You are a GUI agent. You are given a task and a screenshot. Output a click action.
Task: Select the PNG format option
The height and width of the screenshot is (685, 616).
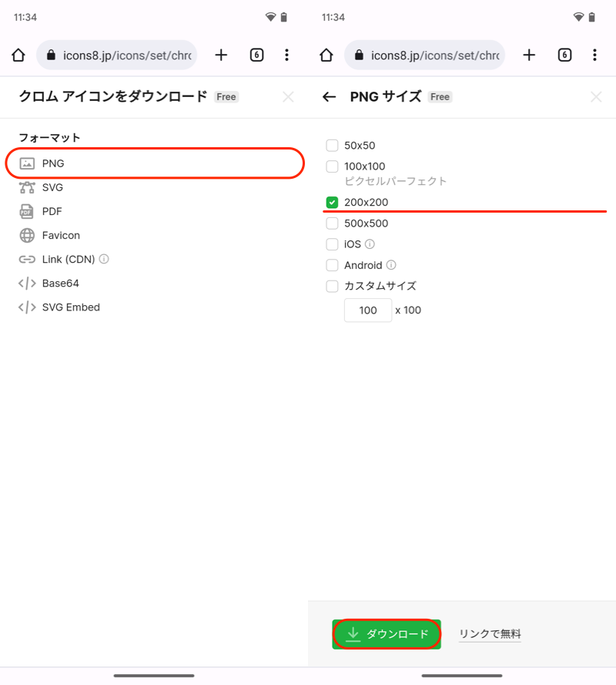(52, 163)
